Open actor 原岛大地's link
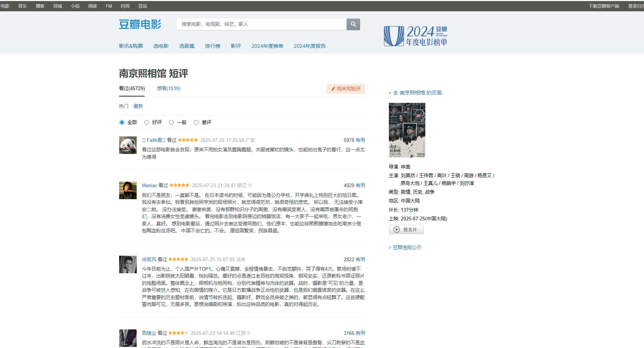 [x=410, y=183]
